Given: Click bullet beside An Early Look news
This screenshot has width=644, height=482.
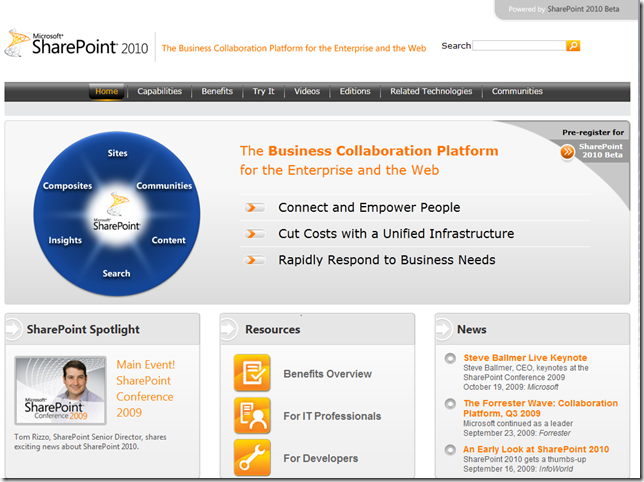Looking at the screenshot, I should pos(450,450).
